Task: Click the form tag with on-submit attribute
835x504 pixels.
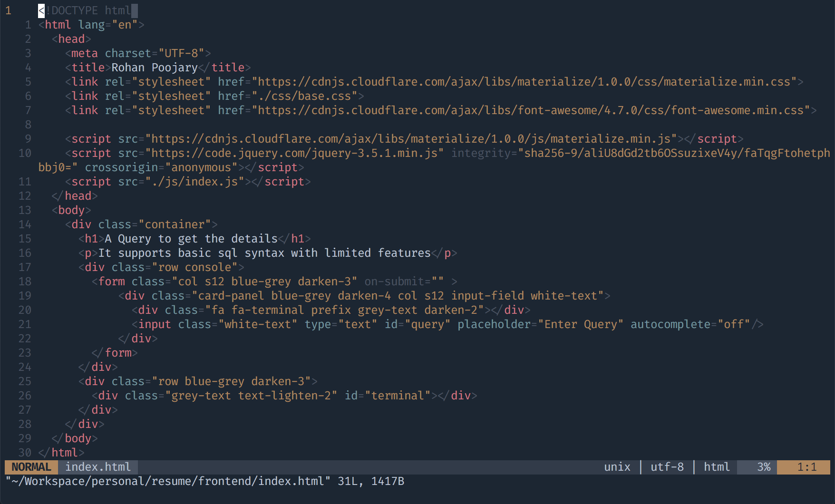Action: click(274, 281)
